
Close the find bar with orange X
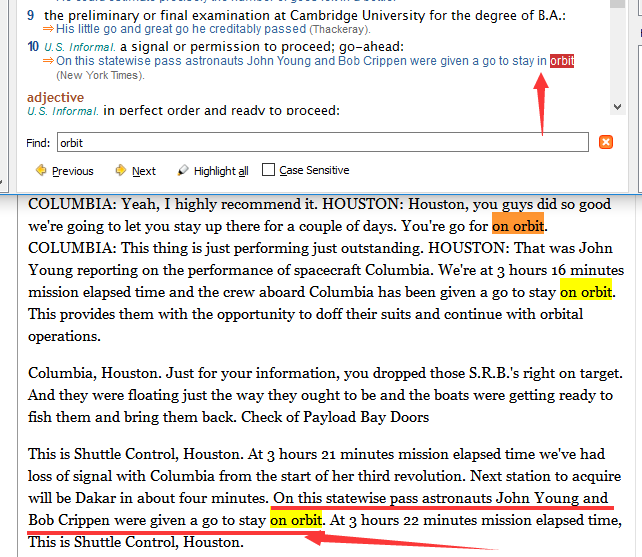coord(606,142)
